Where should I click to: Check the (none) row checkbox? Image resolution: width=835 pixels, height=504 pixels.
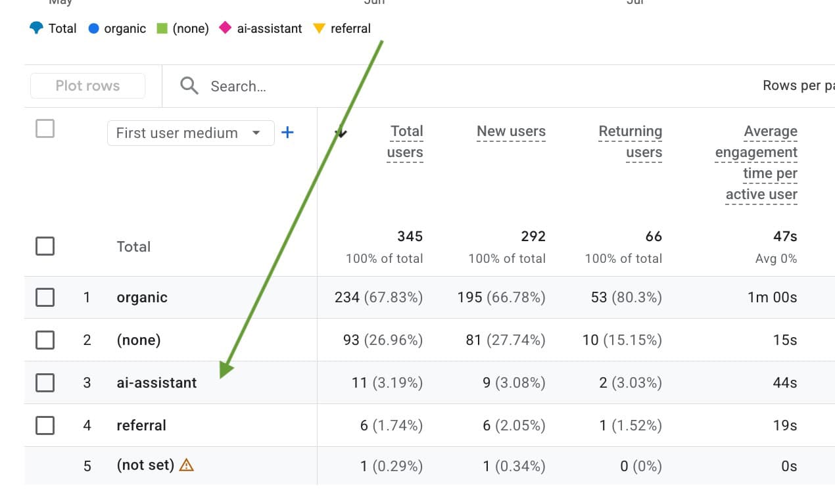tap(45, 340)
